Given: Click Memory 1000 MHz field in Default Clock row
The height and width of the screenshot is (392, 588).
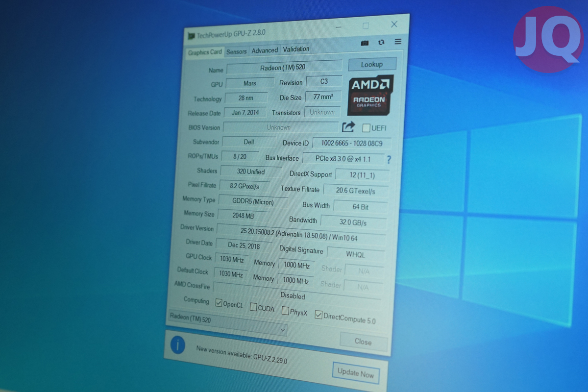Looking at the screenshot, I should (x=296, y=281).
